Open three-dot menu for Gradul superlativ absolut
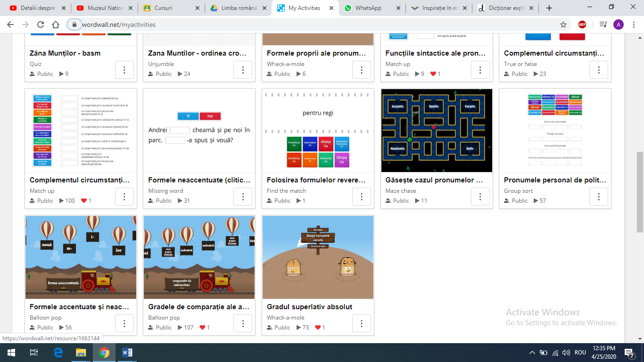Viewport: 644px width, 362px height. (362, 323)
